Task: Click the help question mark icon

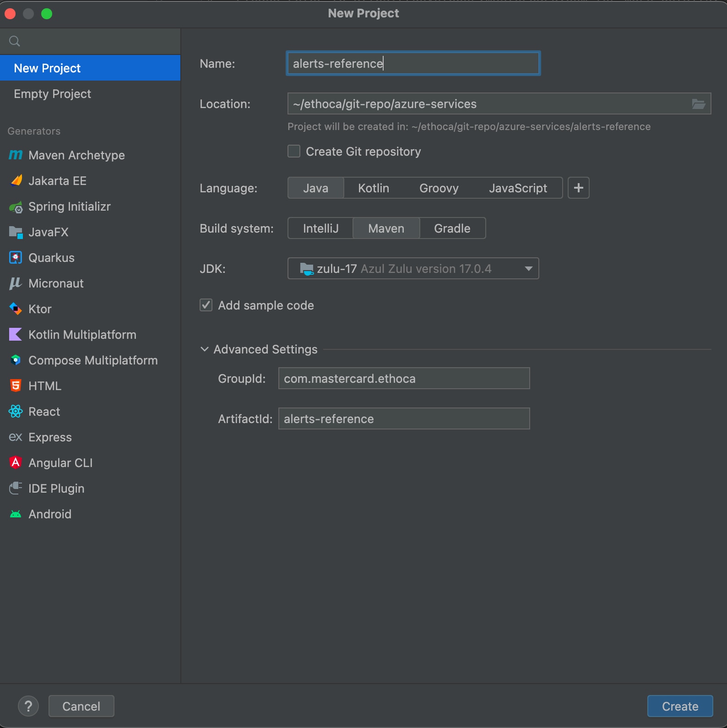Action: pos(28,706)
